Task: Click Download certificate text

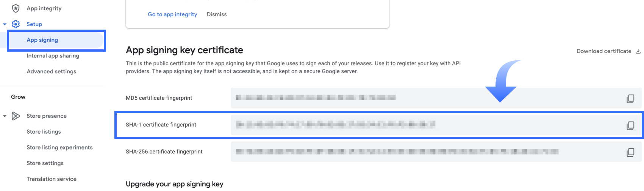Action: pos(604,51)
